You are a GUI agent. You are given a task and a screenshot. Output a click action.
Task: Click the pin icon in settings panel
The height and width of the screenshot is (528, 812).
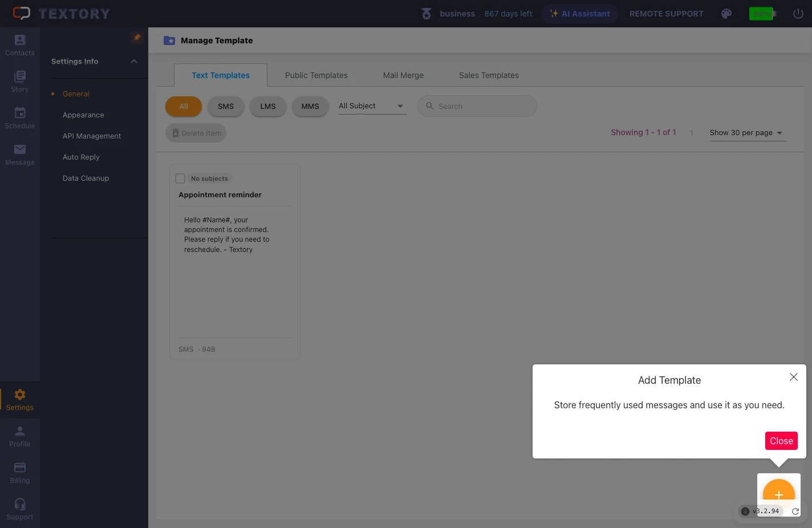click(x=137, y=37)
